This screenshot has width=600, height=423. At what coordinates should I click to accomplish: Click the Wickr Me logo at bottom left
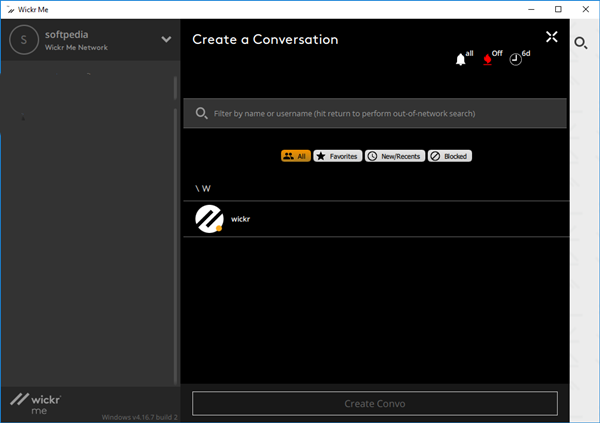[x=35, y=402]
